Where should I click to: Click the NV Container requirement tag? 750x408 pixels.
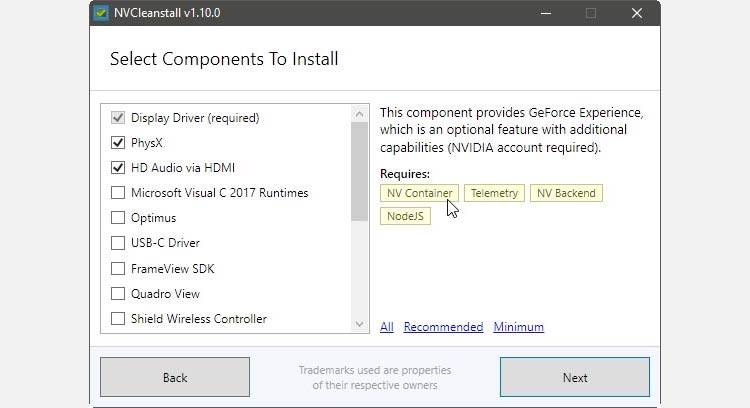(x=419, y=193)
